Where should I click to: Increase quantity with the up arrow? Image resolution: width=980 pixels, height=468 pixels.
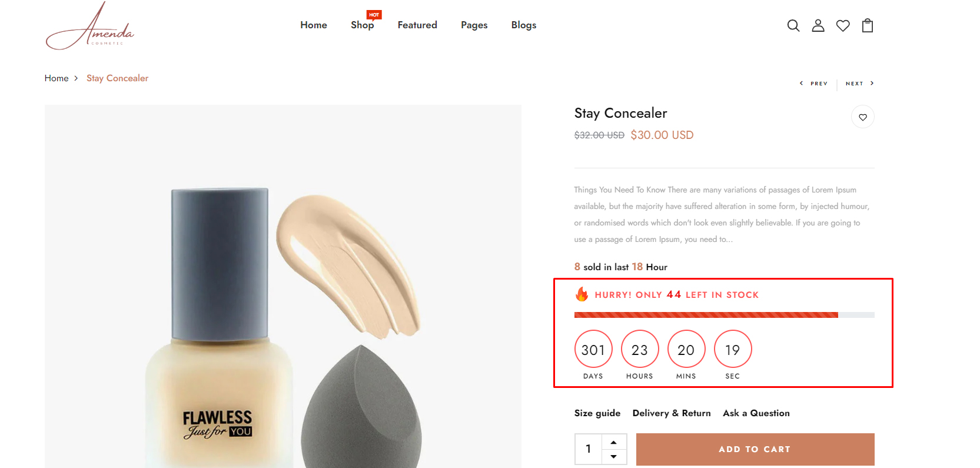[614, 442]
